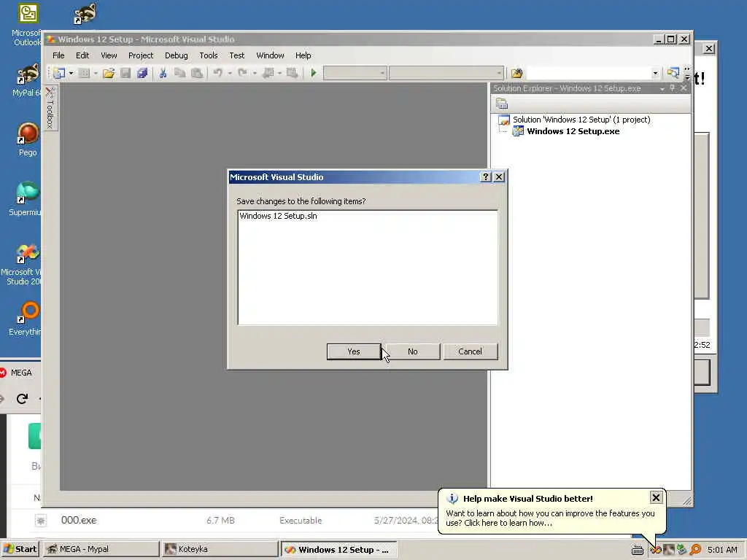Click the Solution Explorer Properties icon
747x560 pixels.
tap(502, 104)
